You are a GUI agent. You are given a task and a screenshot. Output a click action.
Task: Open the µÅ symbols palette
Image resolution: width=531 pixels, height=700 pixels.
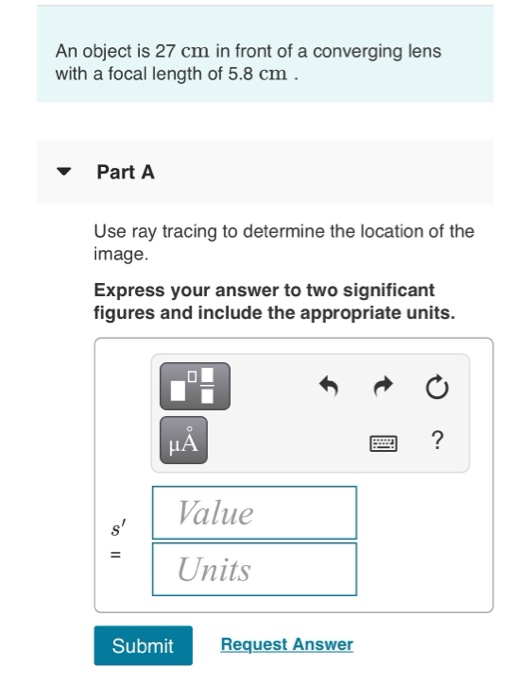(x=184, y=440)
